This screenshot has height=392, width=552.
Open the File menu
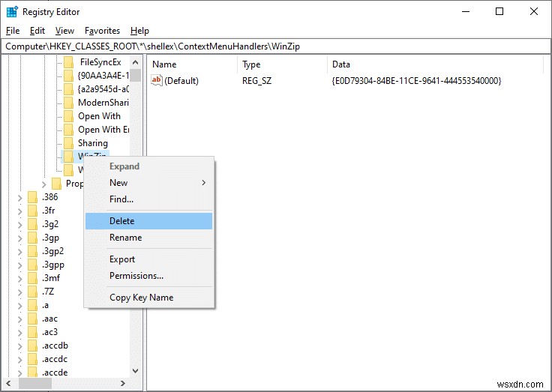click(13, 31)
